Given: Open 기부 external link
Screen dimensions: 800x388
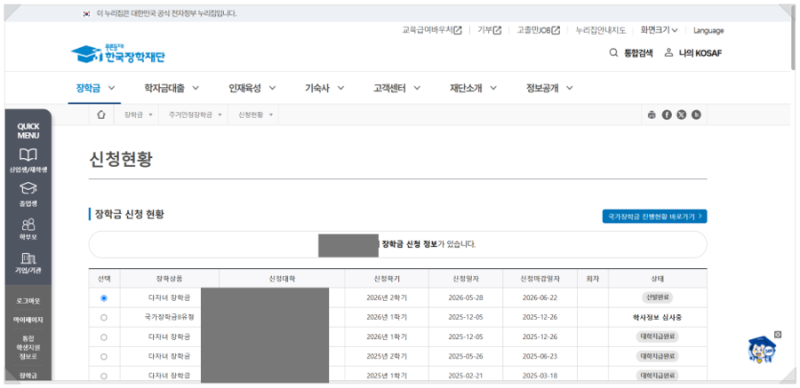Looking at the screenshot, I should click(489, 30).
